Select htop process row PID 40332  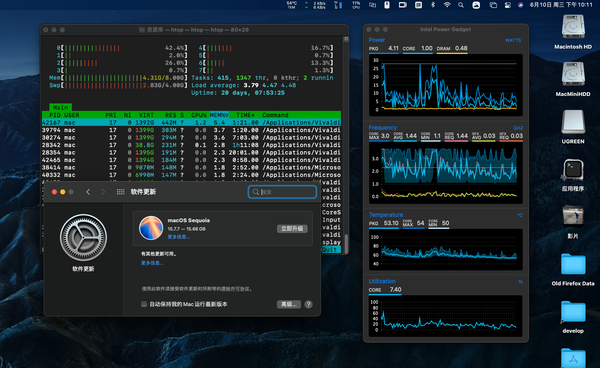pos(191,175)
